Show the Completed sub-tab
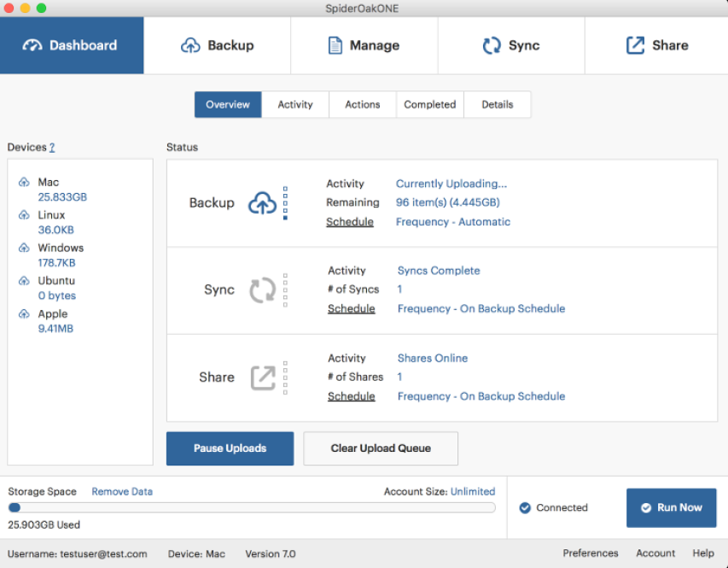The width and height of the screenshot is (728, 568). coord(430,104)
